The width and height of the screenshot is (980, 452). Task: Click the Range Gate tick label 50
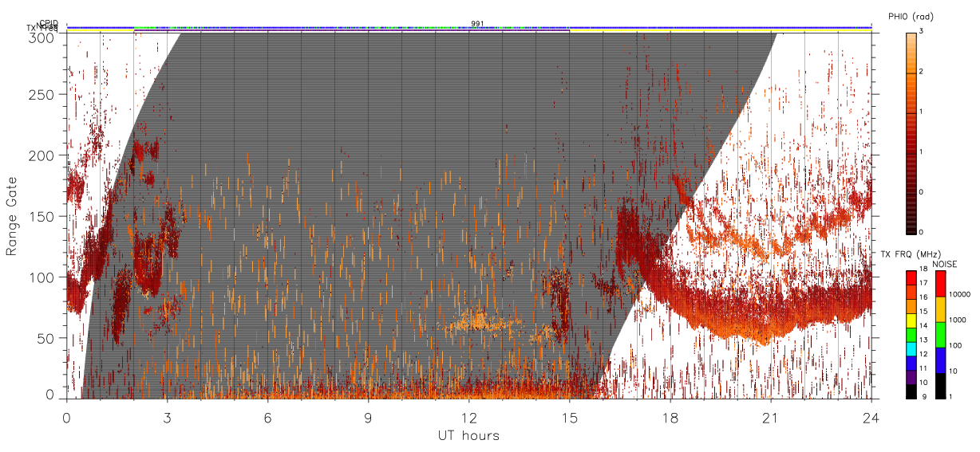point(45,338)
